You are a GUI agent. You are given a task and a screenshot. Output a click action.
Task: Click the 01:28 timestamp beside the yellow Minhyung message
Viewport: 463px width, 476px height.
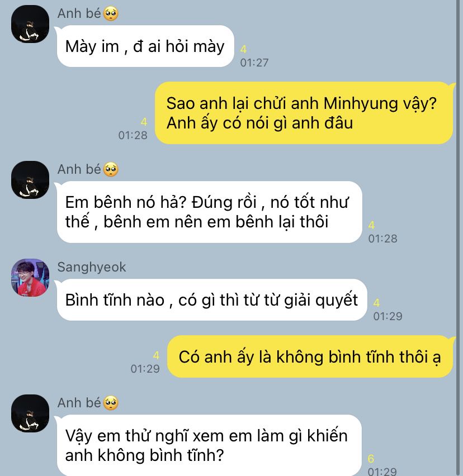pyautogui.click(x=133, y=135)
